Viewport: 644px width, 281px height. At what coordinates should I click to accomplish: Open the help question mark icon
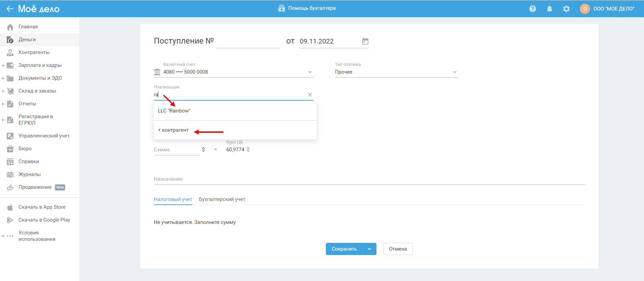pyautogui.click(x=532, y=9)
